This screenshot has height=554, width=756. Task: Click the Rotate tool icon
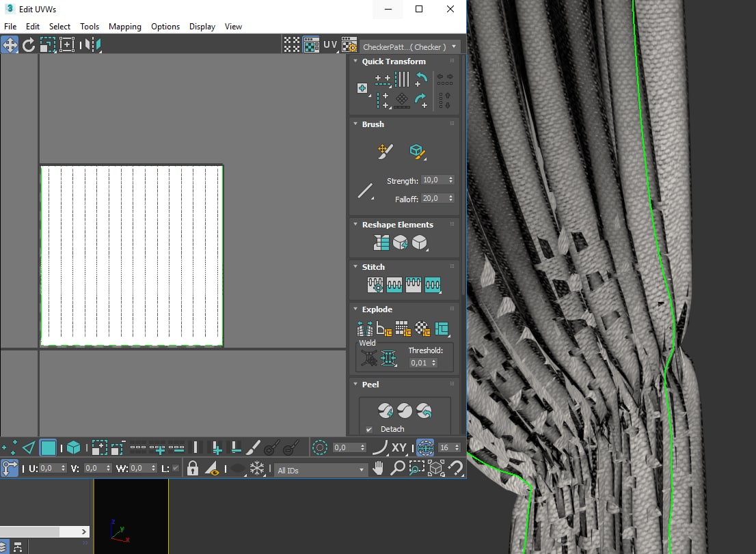pyautogui.click(x=29, y=45)
